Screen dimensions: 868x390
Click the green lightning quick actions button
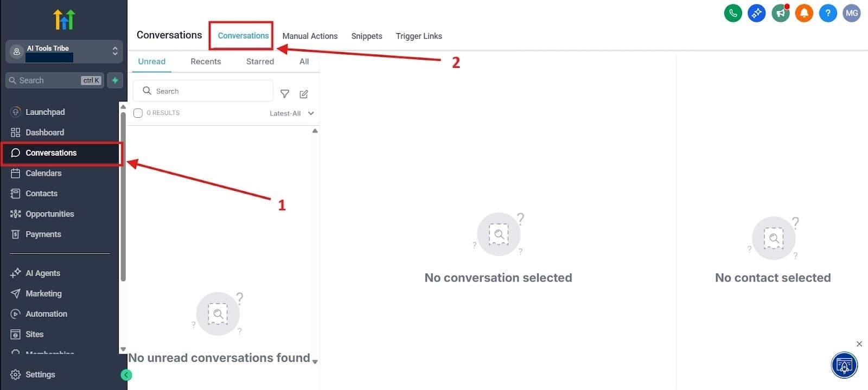pos(115,80)
